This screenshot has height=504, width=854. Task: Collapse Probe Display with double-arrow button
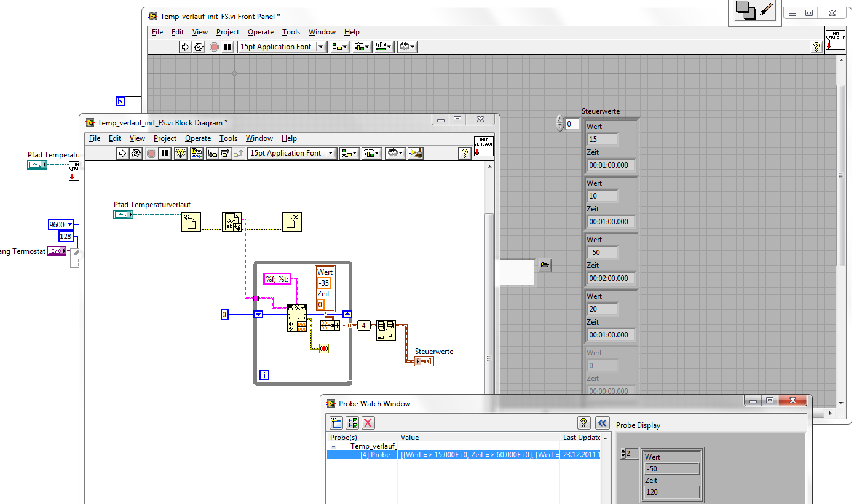pyautogui.click(x=602, y=422)
